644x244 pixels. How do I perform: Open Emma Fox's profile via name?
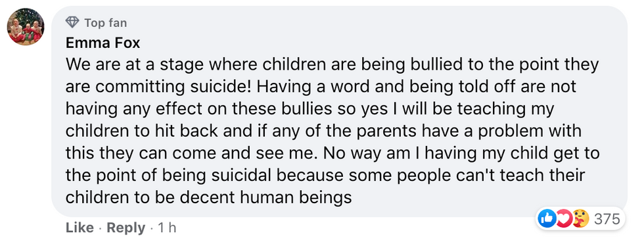click(x=103, y=43)
